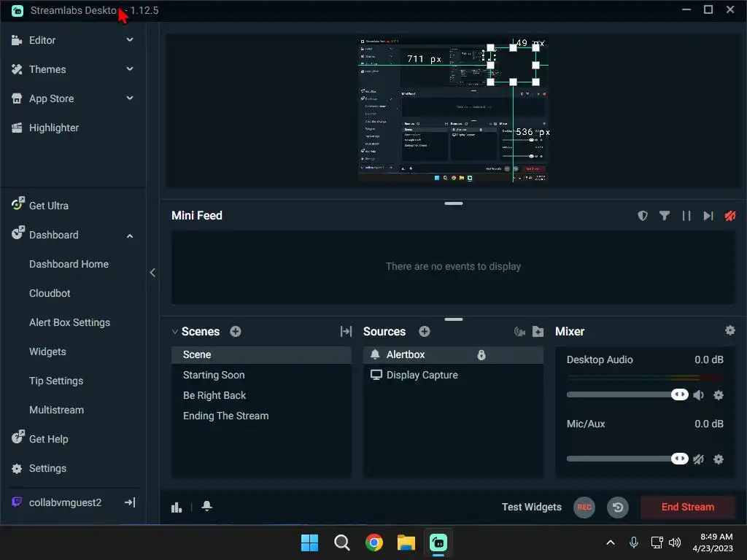Open taskbar volume control
This screenshot has width=747, height=560.
(675, 542)
